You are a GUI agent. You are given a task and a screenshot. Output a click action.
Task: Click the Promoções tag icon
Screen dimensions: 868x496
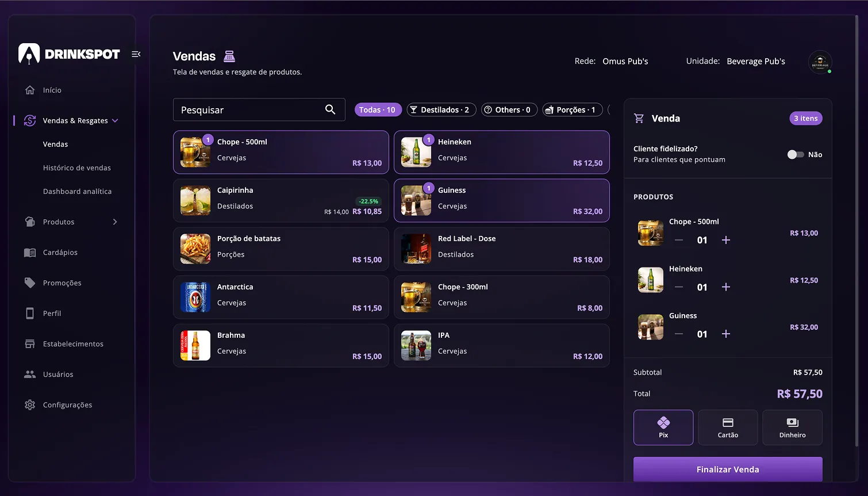(x=30, y=283)
